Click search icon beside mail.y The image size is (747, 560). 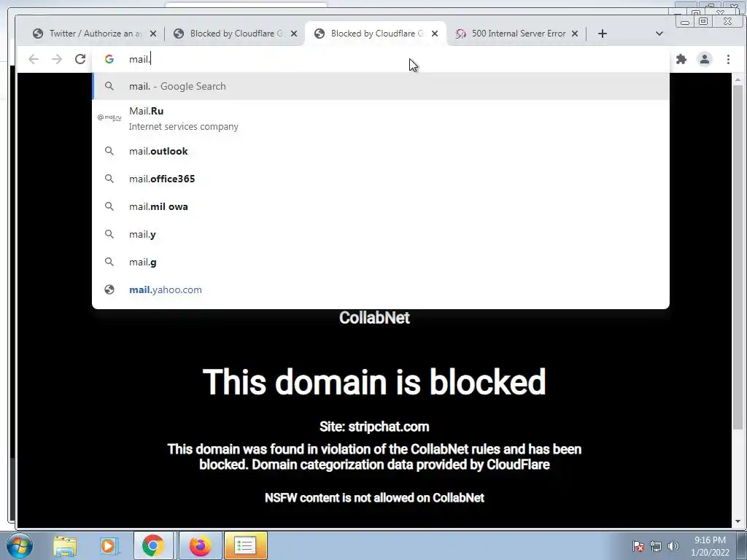click(109, 234)
